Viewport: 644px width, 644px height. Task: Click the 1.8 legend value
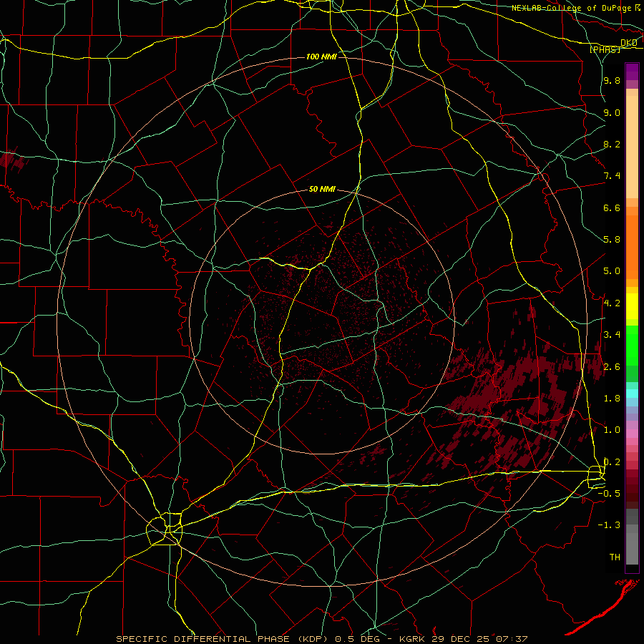point(612,399)
